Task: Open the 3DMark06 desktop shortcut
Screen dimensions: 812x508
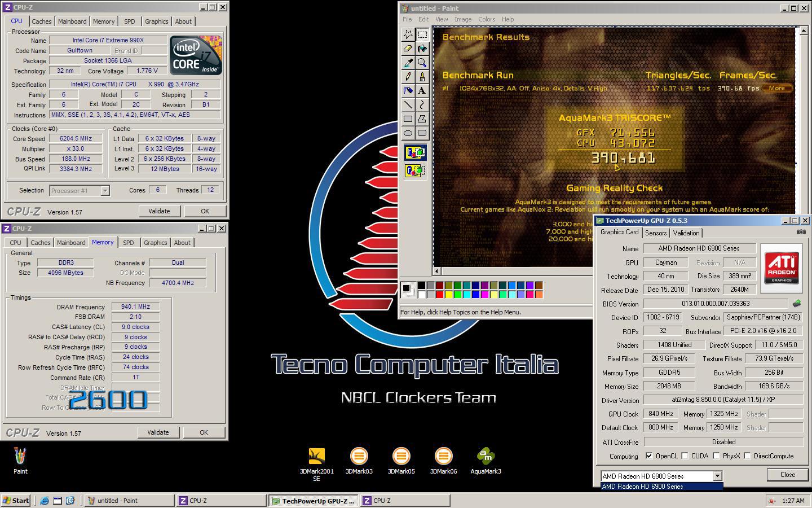Action: point(443,461)
